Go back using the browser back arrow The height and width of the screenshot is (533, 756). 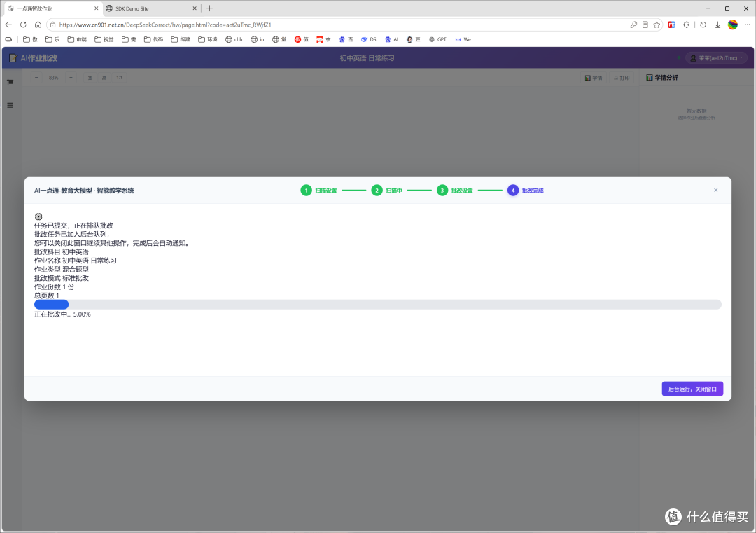(8, 25)
